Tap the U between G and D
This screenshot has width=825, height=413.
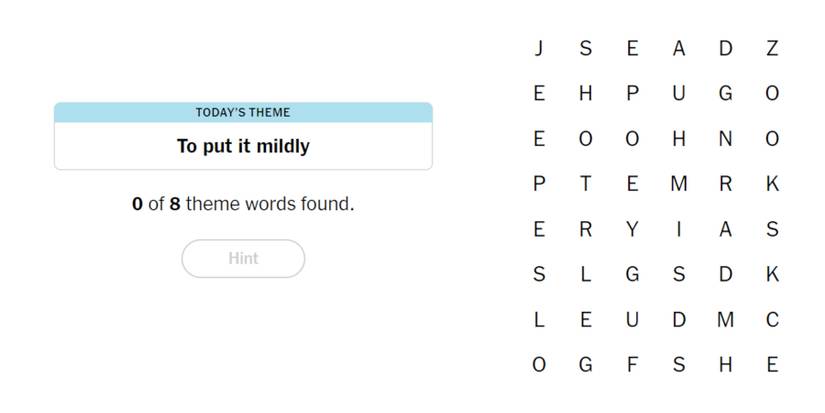pyautogui.click(x=632, y=320)
